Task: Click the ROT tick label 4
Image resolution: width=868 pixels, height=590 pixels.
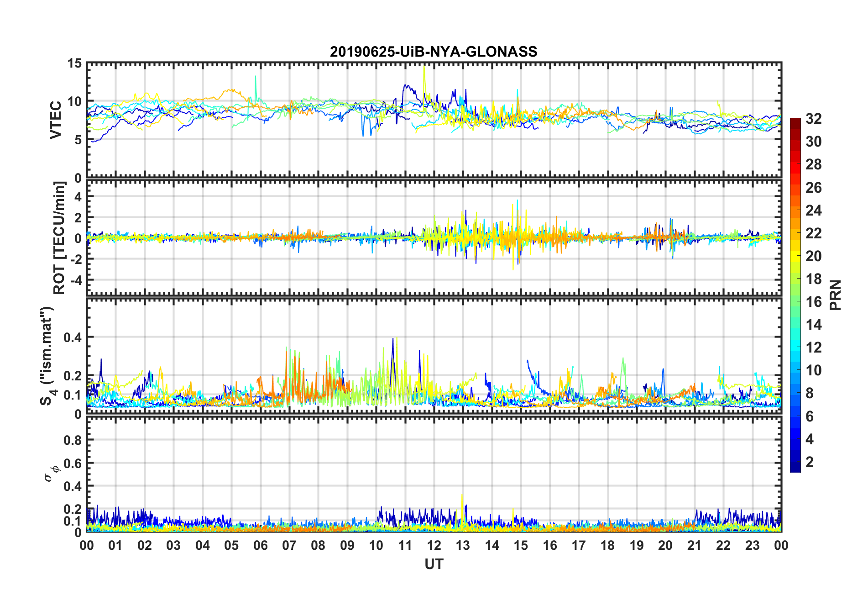Action: point(78,197)
